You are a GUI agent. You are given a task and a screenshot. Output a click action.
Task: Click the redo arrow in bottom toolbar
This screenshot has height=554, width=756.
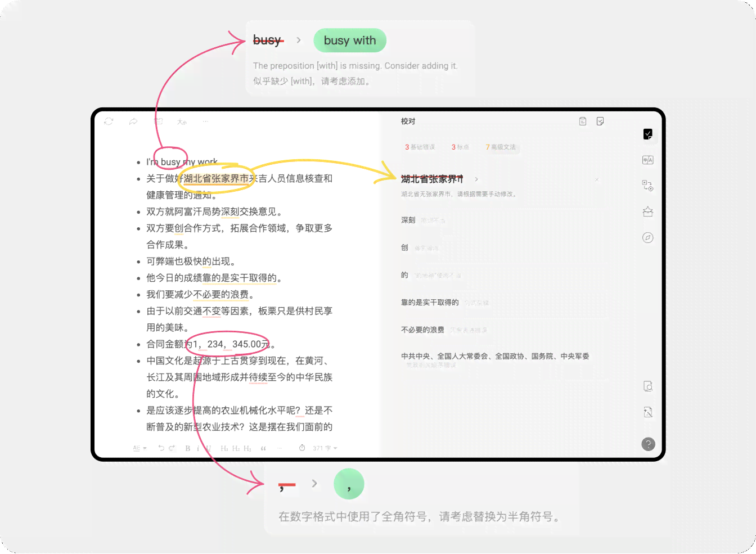[172, 448]
